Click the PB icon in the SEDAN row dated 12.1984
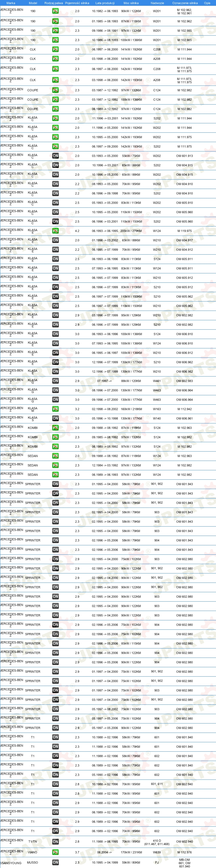This screenshot has height=868, width=216. click(x=55, y=466)
